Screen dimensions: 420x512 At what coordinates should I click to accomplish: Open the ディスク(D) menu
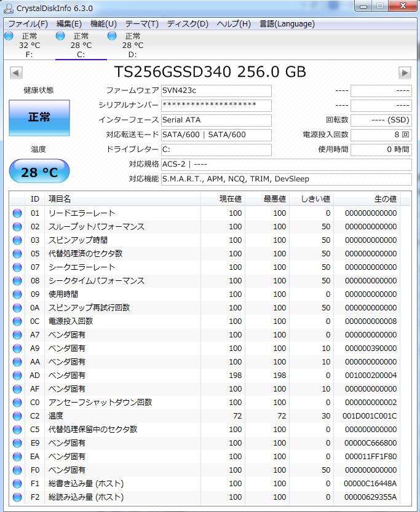(188, 24)
